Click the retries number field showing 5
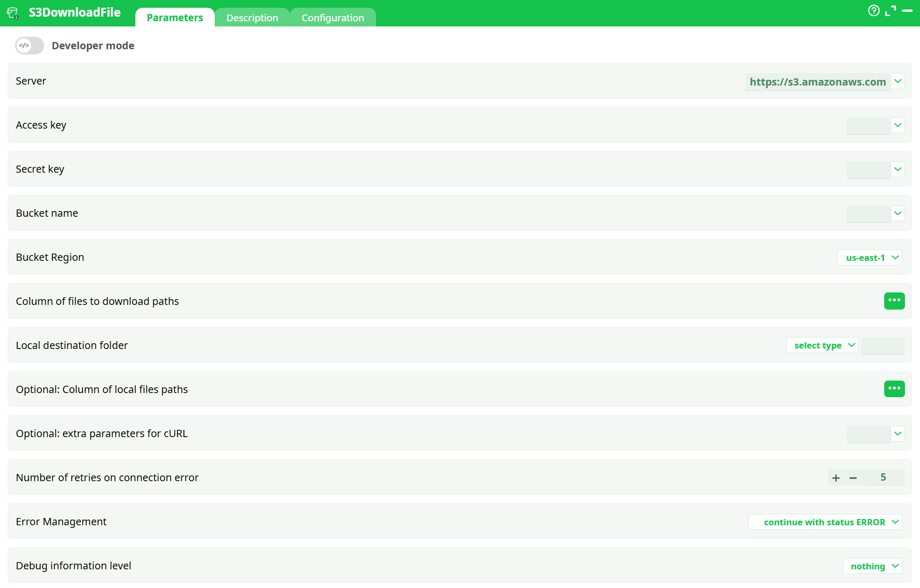Screen dimensions: 920x588 883,477
